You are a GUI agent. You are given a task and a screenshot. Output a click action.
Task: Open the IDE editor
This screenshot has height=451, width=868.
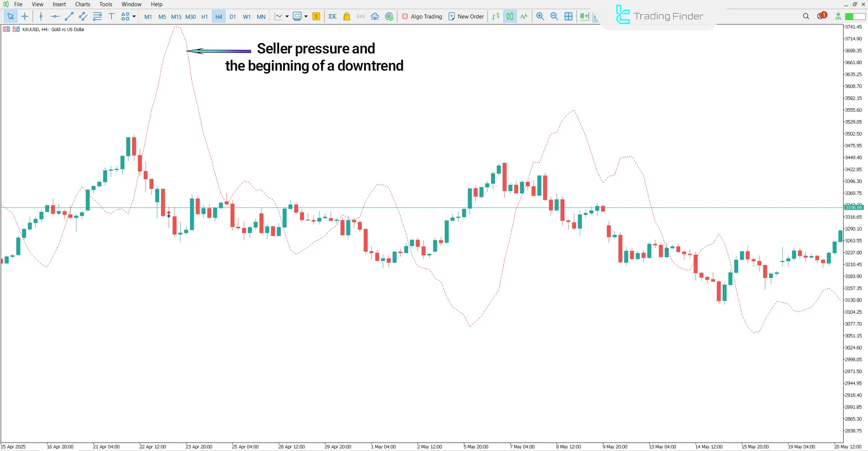(333, 16)
